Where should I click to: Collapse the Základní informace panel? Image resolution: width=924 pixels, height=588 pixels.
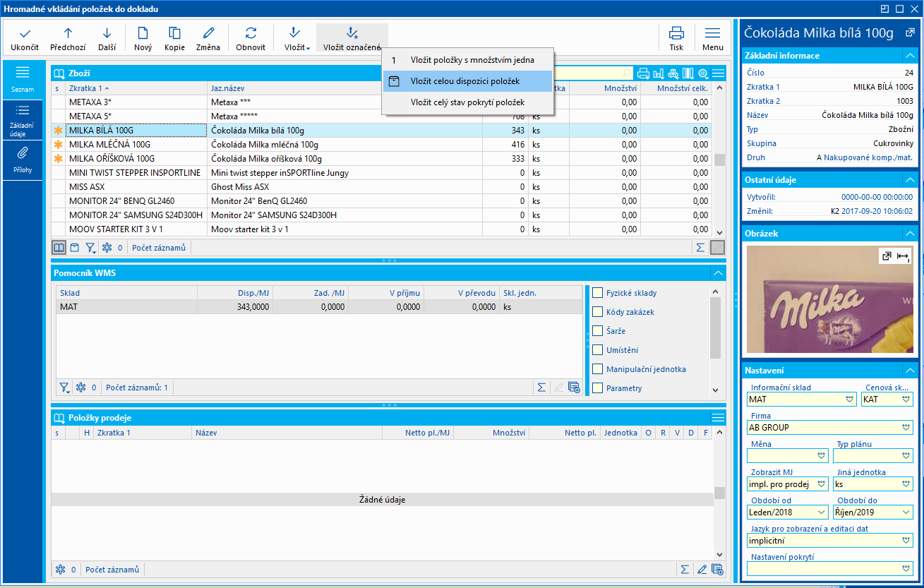[x=910, y=56]
